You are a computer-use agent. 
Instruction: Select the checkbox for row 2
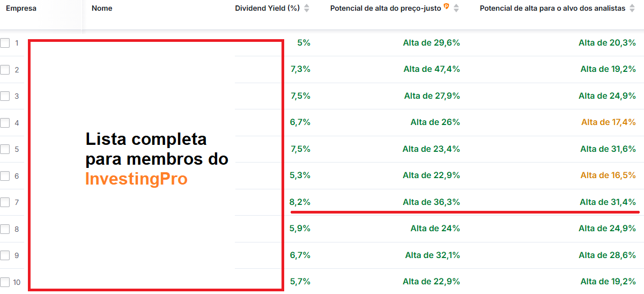point(5,70)
